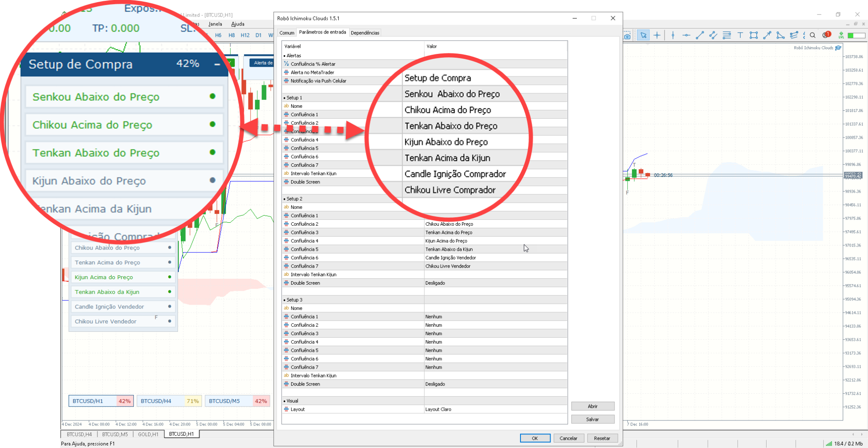This screenshot has height=448, width=868.
Task: Open the BTCUSD/M5 42% panel button
Action: (x=237, y=401)
